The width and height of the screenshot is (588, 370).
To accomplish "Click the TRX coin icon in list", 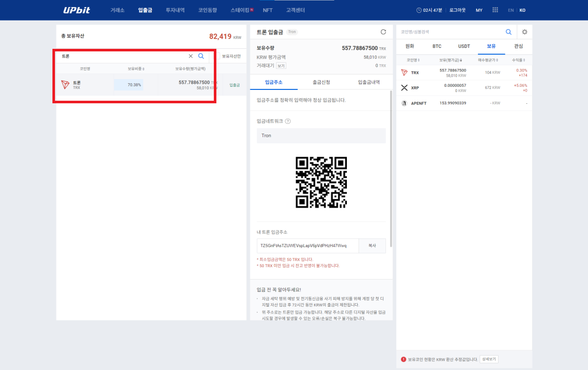I will (x=404, y=72).
